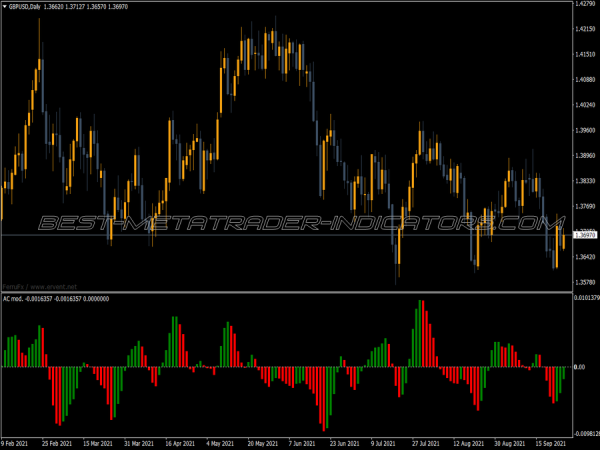Select the AC mod. indicator label
Screen dimensions: 600x450
point(14,298)
